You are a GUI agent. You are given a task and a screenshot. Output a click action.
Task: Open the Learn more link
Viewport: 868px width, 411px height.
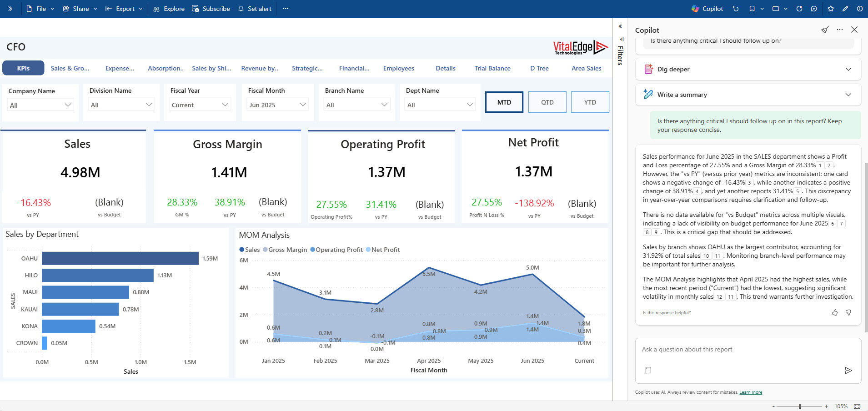[x=751, y=392]
